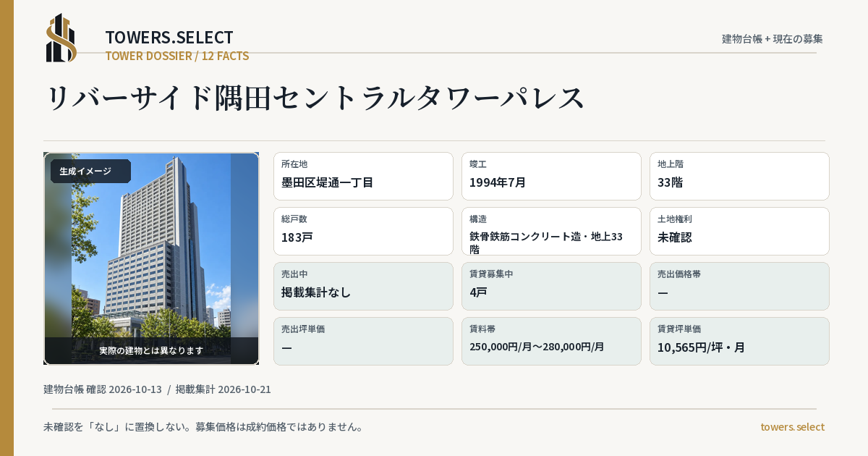Click the TOWER DOSSIER / 12 FACTS subtitle
Viewport: 868px width, 456px height.
177,56
